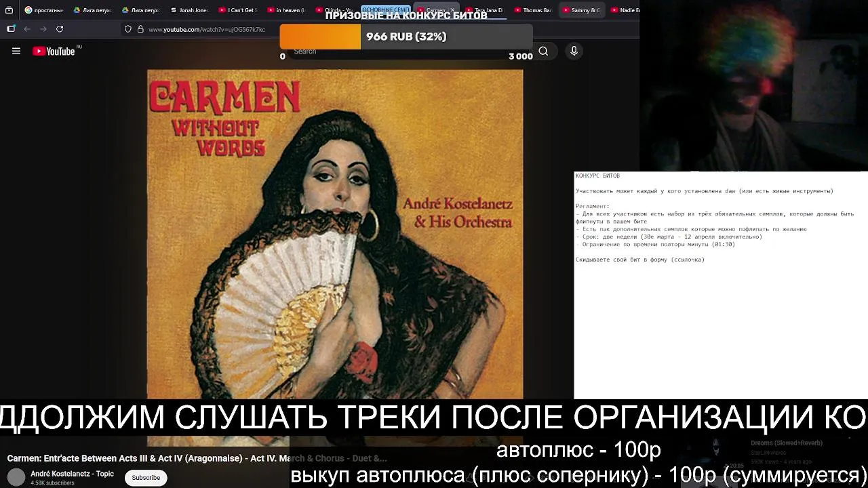The height and width of the screenshot is (488, 868).
Task: Switch to the Jonah Jones tab
Action: [189, 10]
